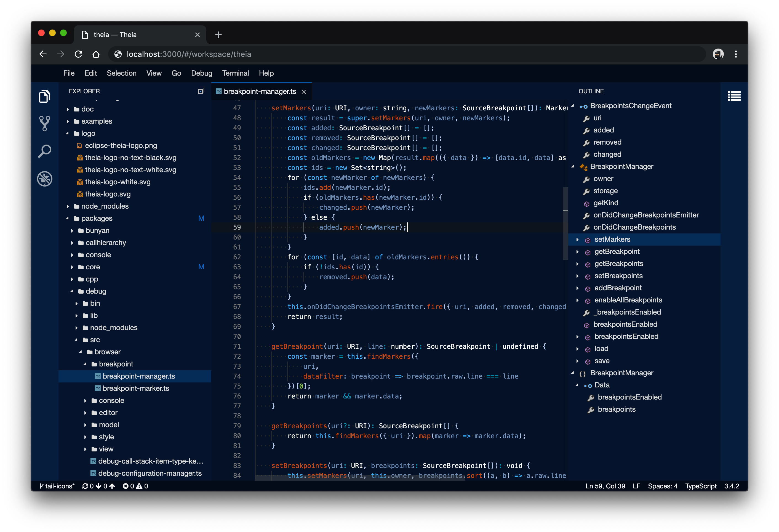Click the editor vertical scrollbar slider
The width and height of the screenshot is (779, 532).
pyautogui.click(x=565, y=223)
